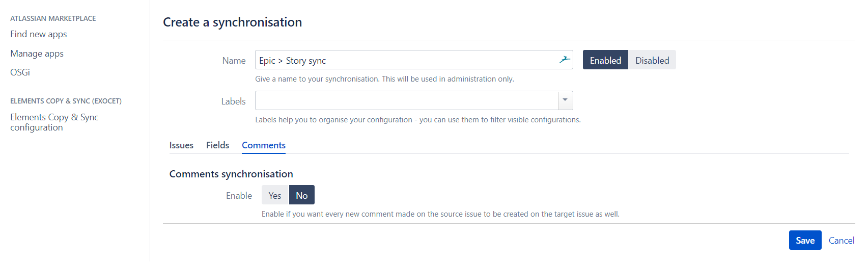Select No for comments synchronisation
Image resolution: width=868 pixels, height=262 pixels.
tap(302, 195)
